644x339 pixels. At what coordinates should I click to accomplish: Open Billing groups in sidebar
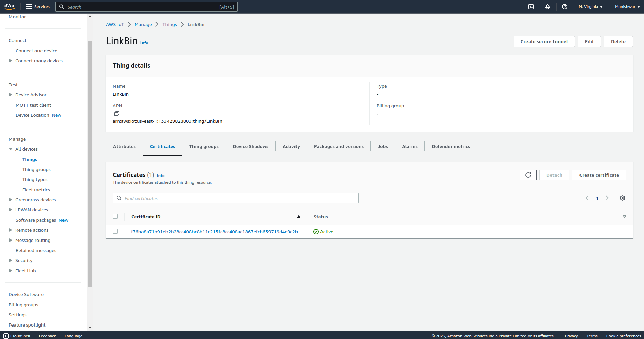tap(24, 305)
